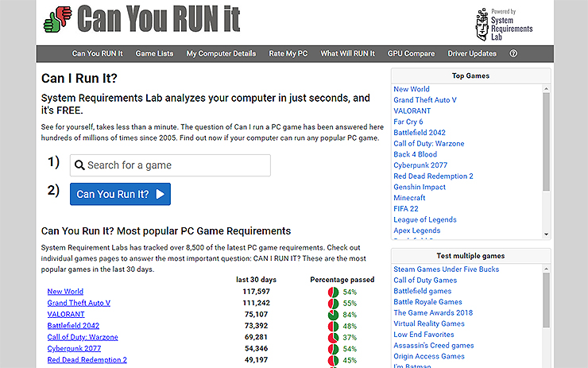Open Driver Updates in the navbar
Viewport: 588px width, 368px height.
472,53
